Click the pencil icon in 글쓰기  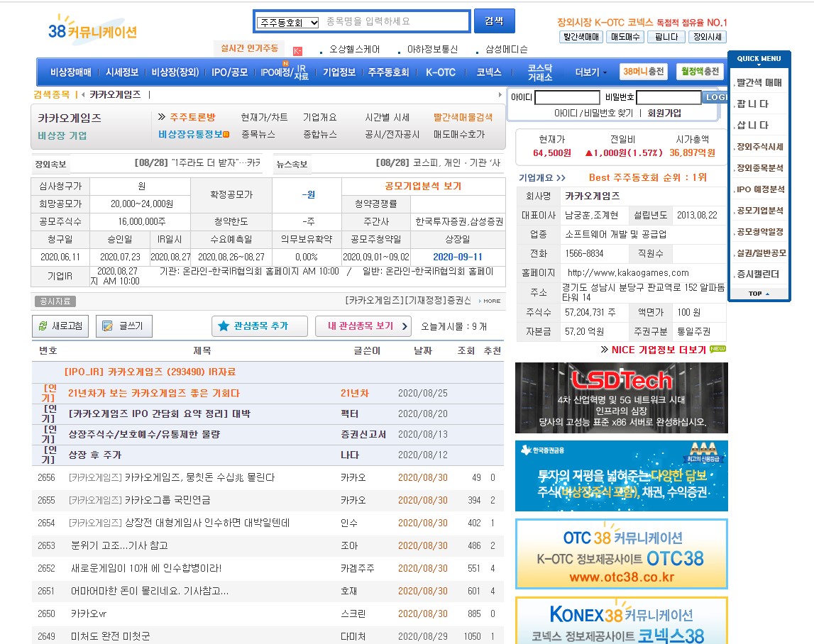107,326
